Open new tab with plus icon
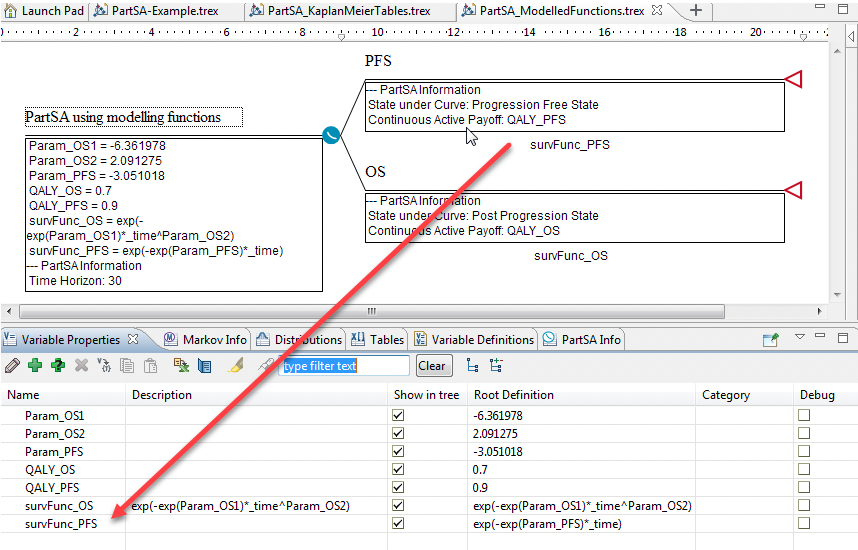This screenshot has width=858, height=550. pyautogui.click(x=696, y=11)
